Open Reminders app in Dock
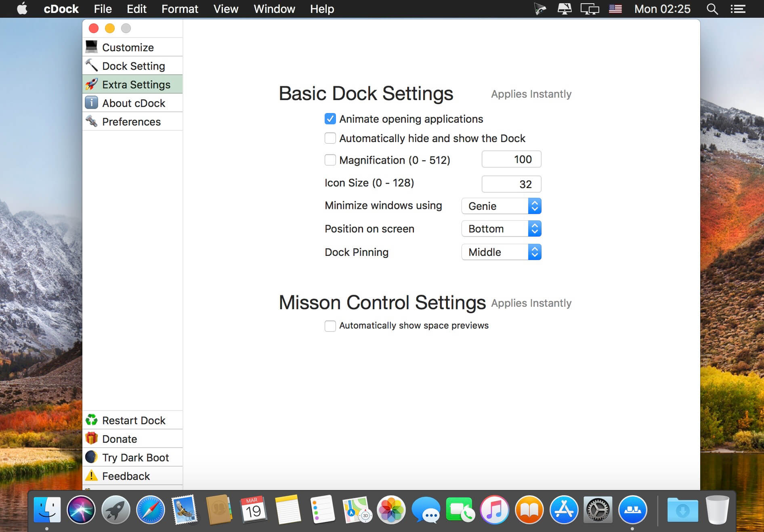The width and height of the screenshot is (764, 532). pyautogui.click(x=322, y=510)
